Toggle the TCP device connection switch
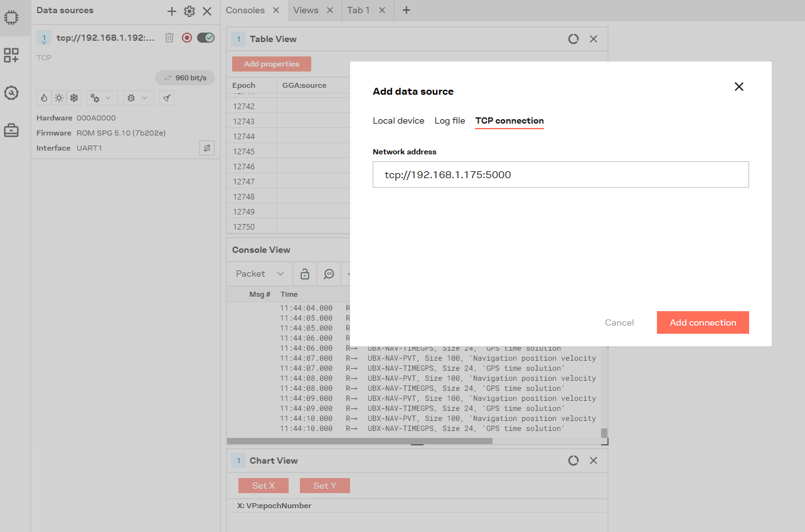 point(206,38)
